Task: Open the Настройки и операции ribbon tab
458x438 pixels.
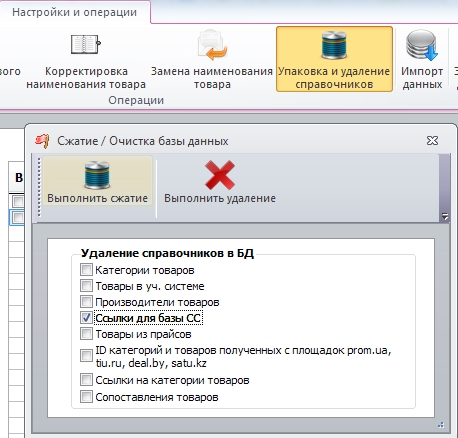Action: pyautogui.click(x=75, y=12)
